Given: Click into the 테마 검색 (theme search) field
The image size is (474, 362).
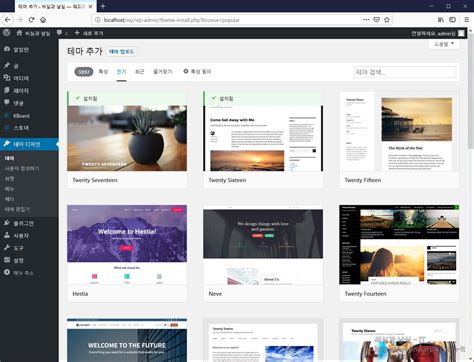Looking at the screenshot, I should coord(405,72).
